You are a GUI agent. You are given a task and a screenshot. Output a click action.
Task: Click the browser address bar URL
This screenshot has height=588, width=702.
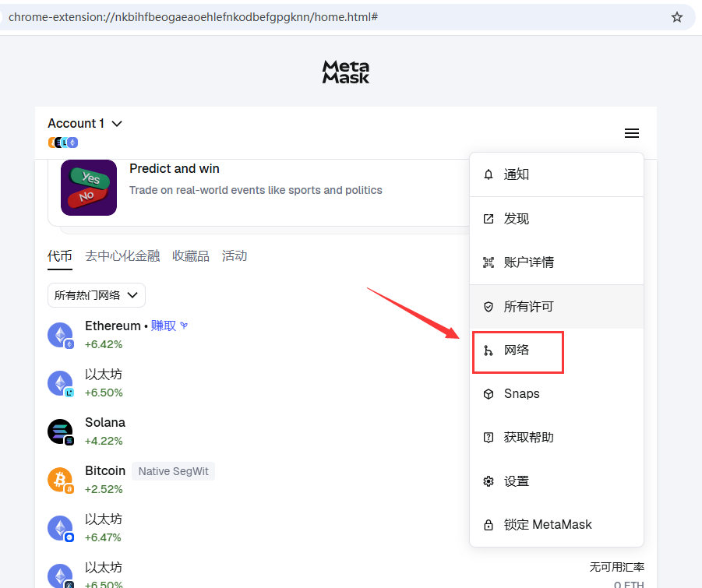[x=193, y=17]
